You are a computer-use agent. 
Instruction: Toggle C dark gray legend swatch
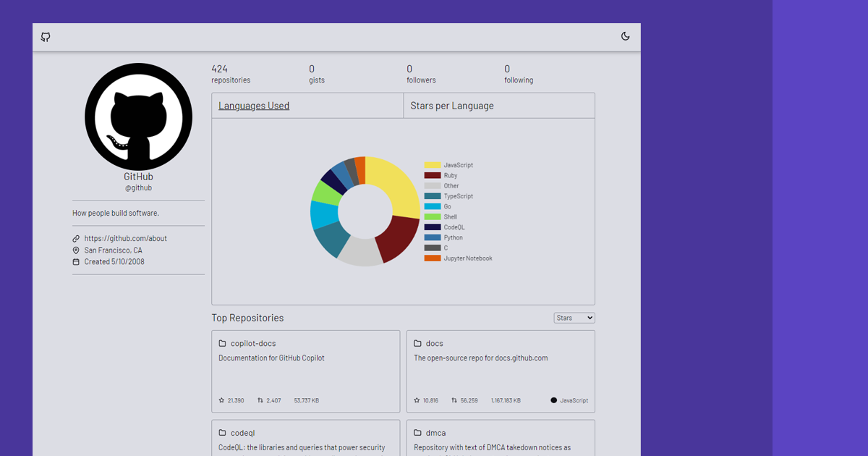point(433,248)
